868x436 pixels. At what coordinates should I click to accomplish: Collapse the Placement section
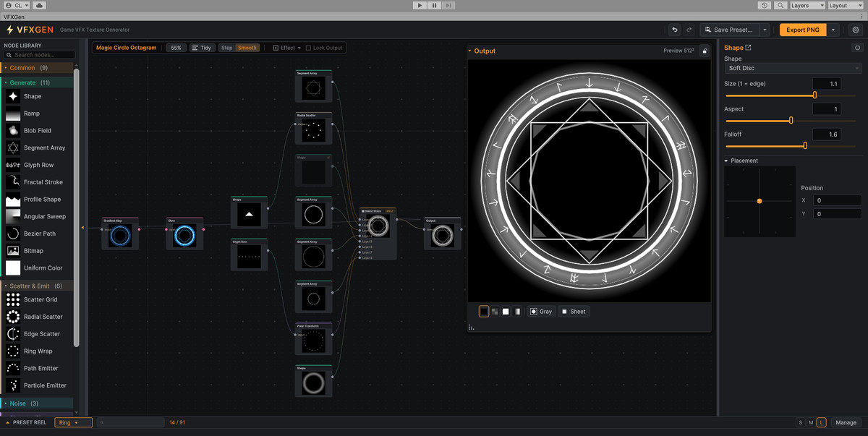tap(726, 161)
